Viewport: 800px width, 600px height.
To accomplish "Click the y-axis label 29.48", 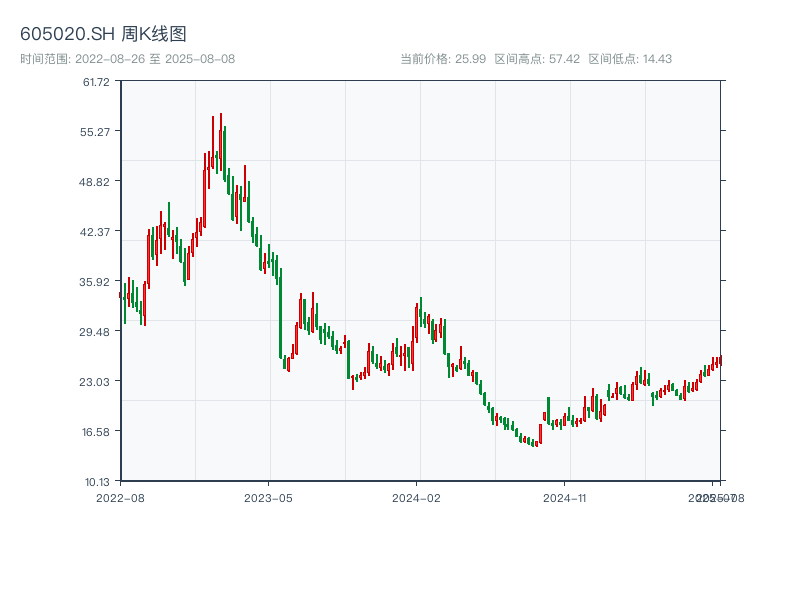I will point(94,332).
